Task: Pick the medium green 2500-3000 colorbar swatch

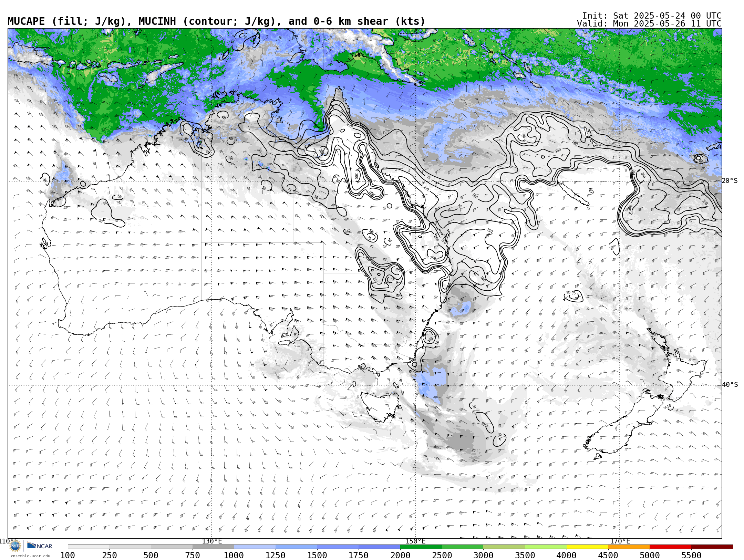Action: (463, 547)
